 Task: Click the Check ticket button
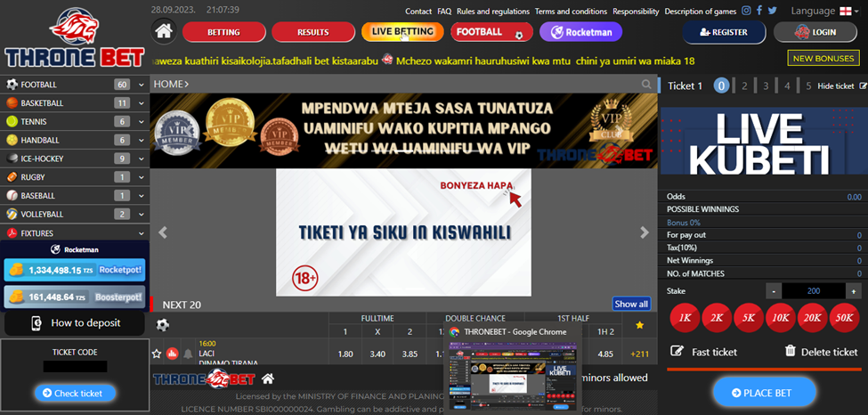[x=76, y=393]
